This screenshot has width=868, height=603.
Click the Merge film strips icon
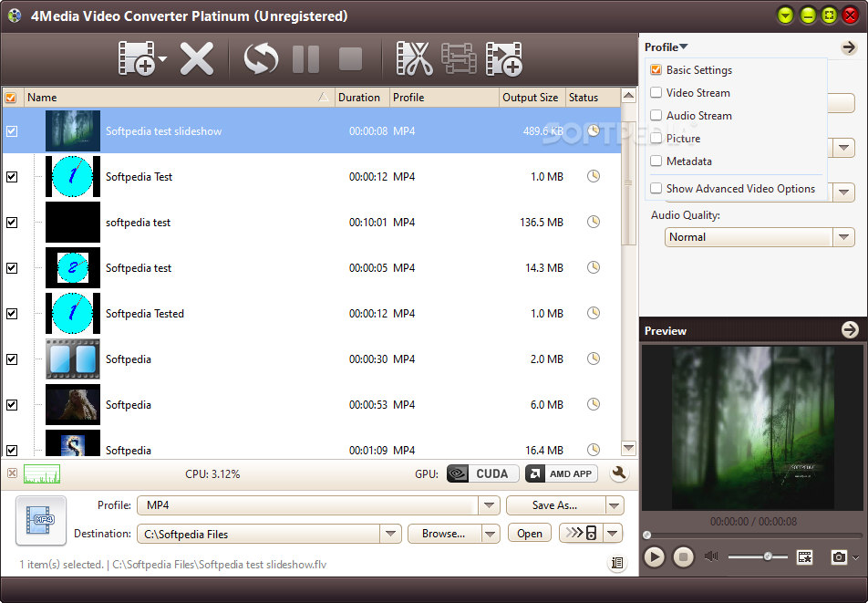[459, 58]
